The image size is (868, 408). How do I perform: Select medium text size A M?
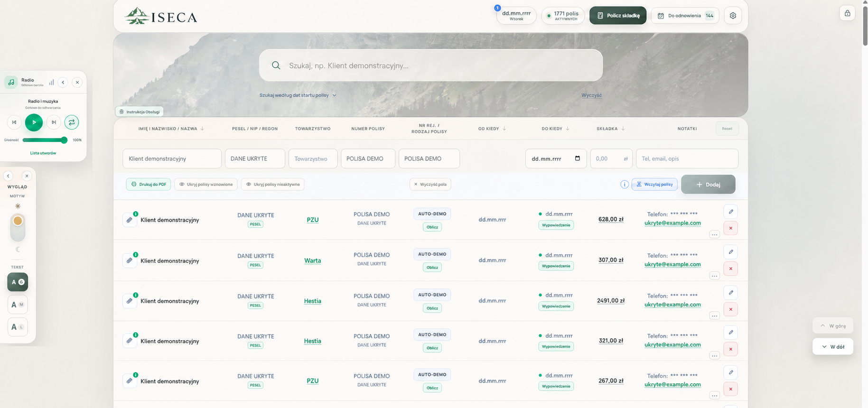click(x=18, y=305)
